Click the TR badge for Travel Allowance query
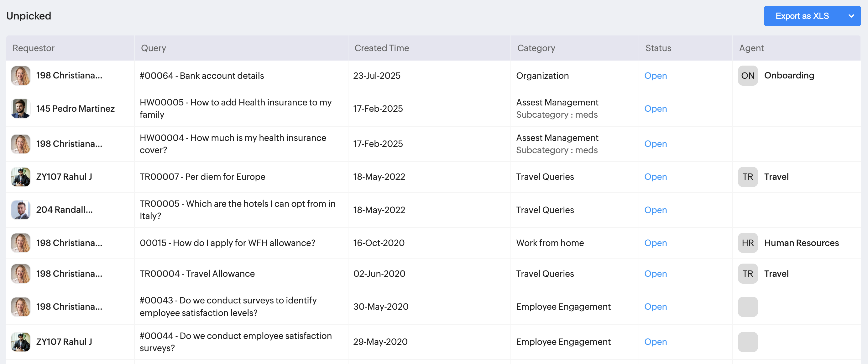This screenshot has width=868, height=364. pyautogui.click(x=747, y=274)
